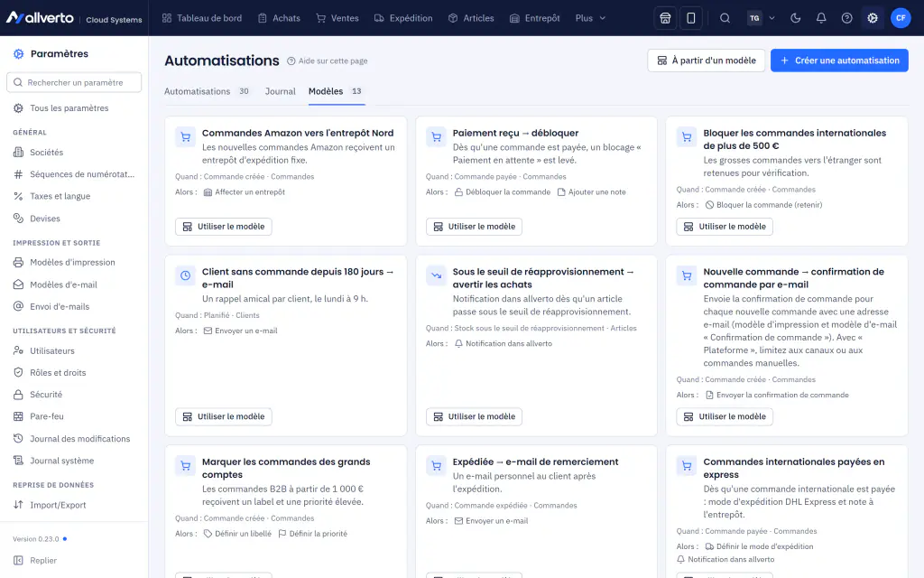Screen dimensions: 924x578
Task: Click cart icon on Expédiée e-mail card
Action: coord(436,466)
